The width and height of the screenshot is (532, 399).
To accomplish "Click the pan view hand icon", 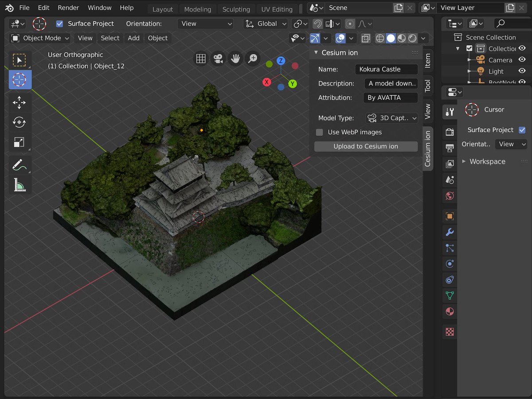I will pos(235,59).
